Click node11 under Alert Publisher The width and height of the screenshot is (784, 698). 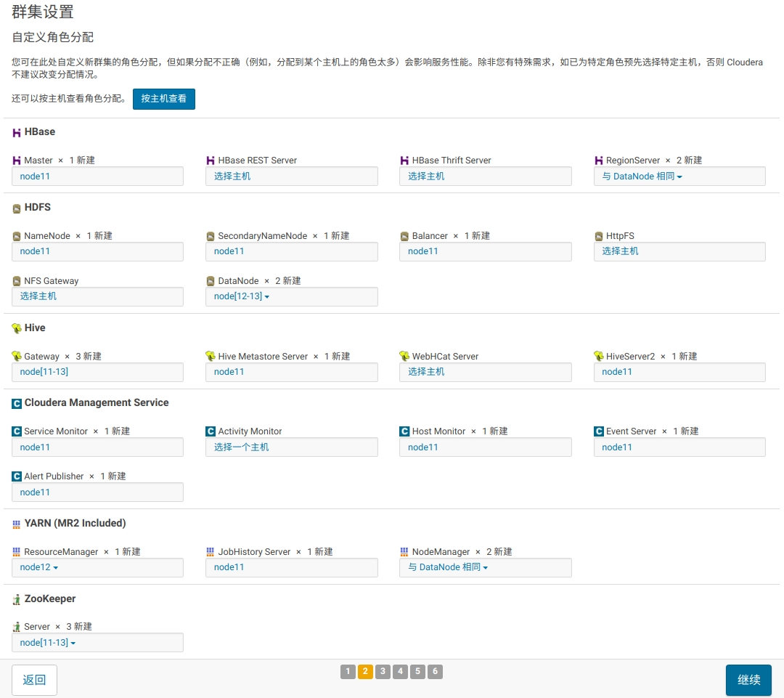click(x=35, y=492)
